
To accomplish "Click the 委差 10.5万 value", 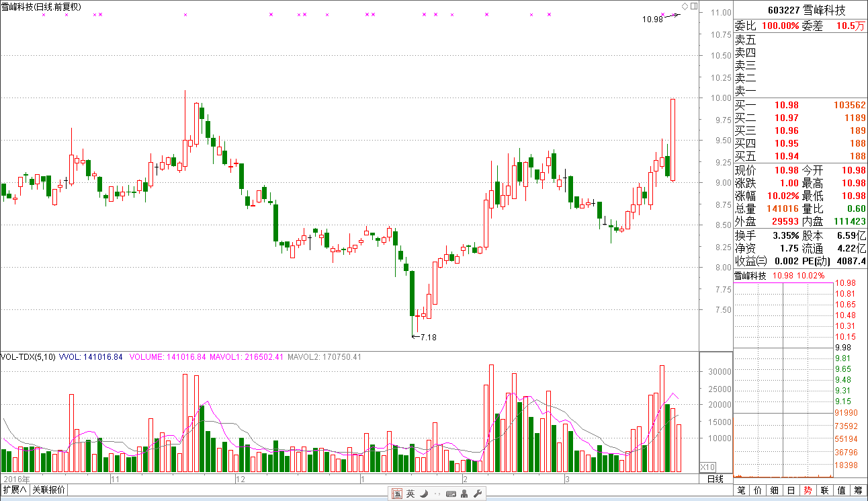I will (851, 26).
